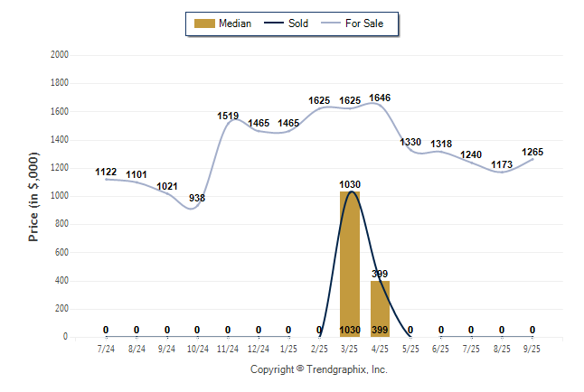Toggle the Median legend entry
Screen dimensions: 584x392
[x=235, y=23]
